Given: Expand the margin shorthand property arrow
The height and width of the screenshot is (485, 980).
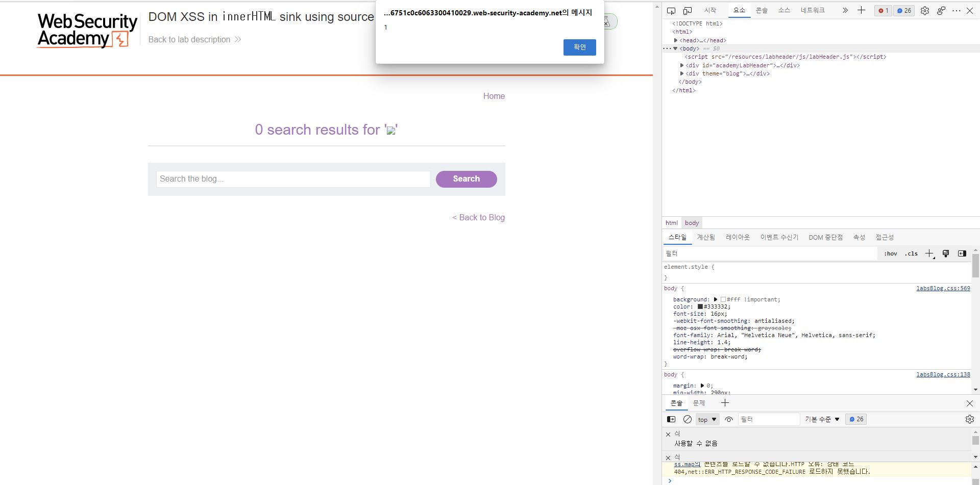Looking at the screenshot, I should pos(702,386).
